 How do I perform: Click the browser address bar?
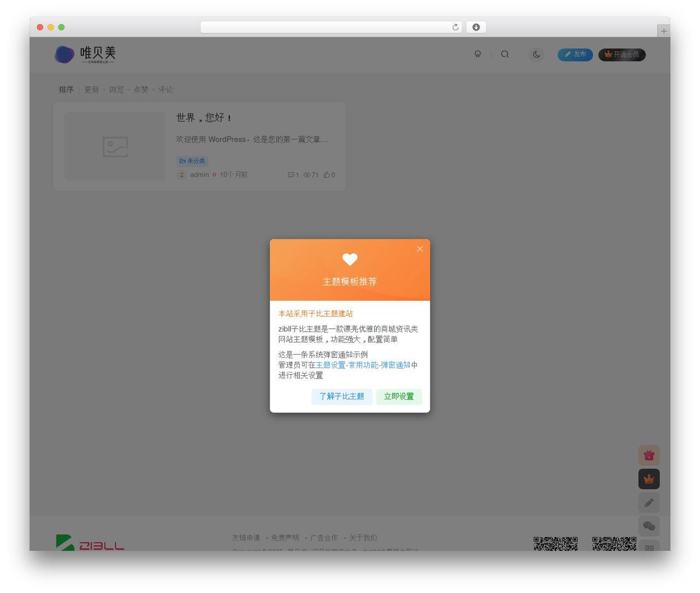pos(331,27)
